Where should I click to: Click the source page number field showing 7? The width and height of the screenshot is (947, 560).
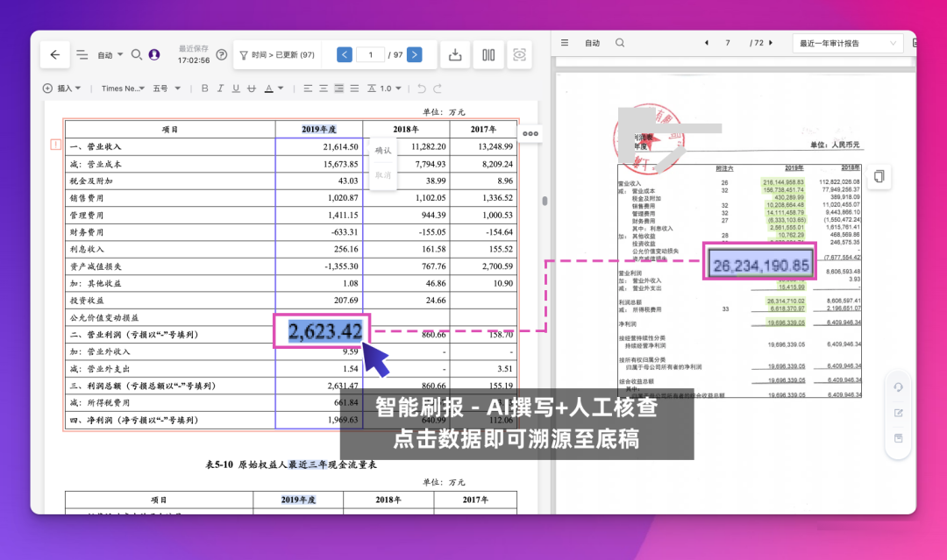point(728,43)
